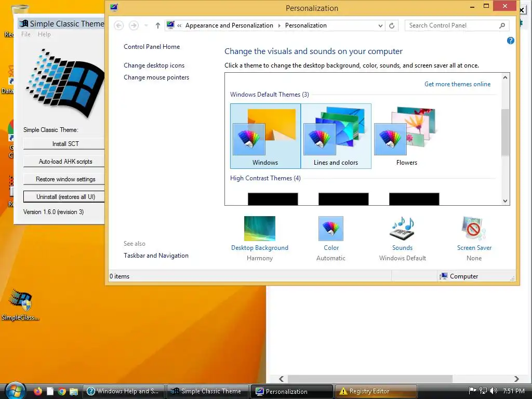Viewport: 532px width, 399px height.
Task: Click Computer in the status bar
Action: tap(464, 276)
